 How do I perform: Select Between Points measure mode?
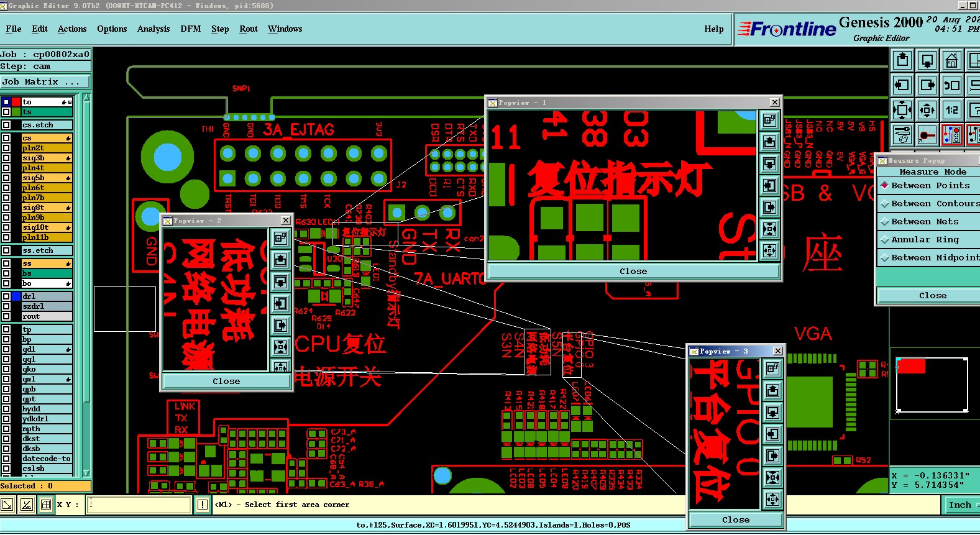[x=930, y=185]
